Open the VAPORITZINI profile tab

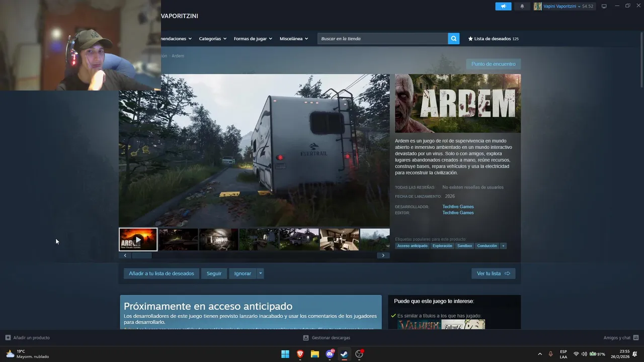(x=180, y=16)
